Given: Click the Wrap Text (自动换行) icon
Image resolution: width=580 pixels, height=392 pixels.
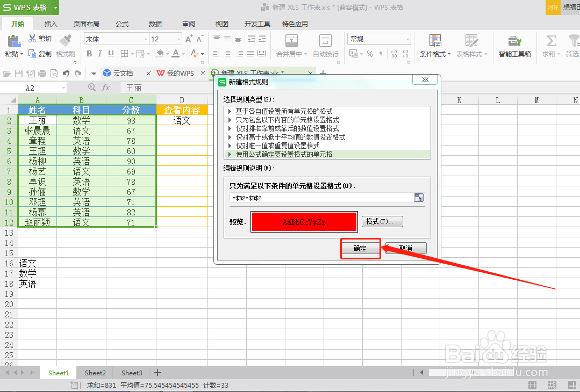Looking at the screenshot, I should click(325, 40).
